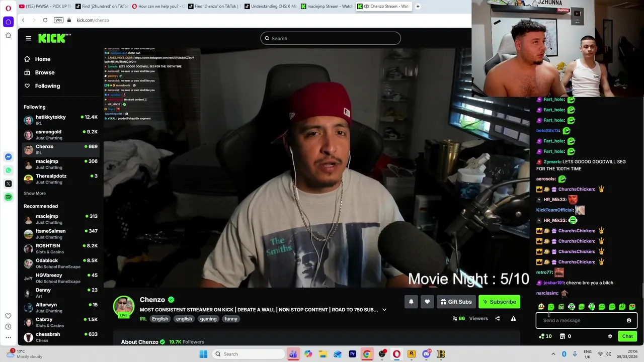
Task: Open asmongold channel in Following list
Action: [60, 135]
